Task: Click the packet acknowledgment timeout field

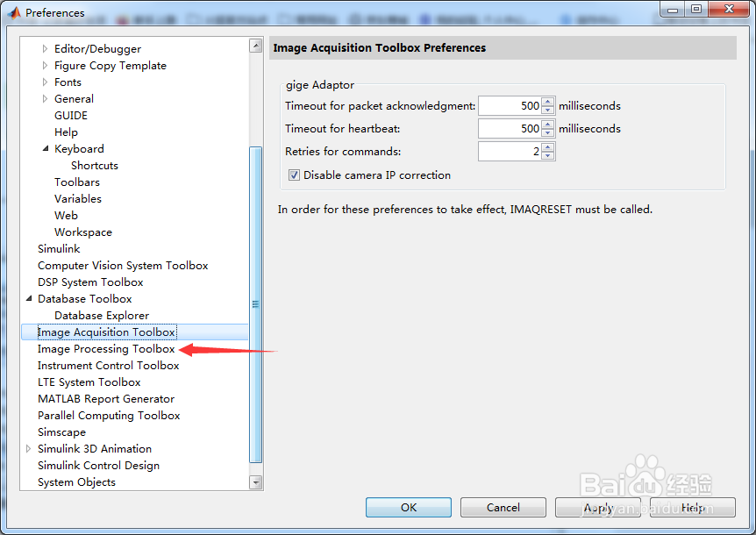Action: (510, 105)
